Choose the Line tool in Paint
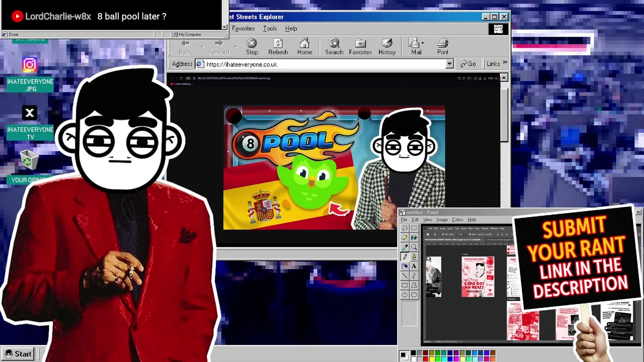Screen dimensions: 644x362 (405, 276)
